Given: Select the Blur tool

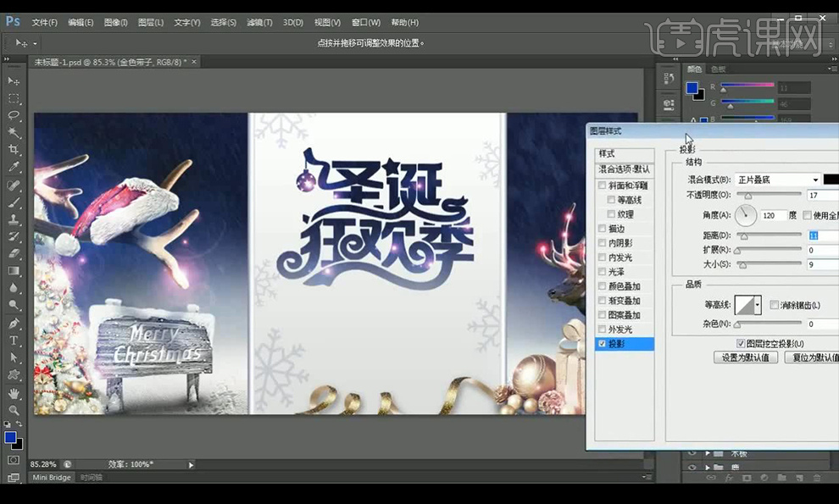Looking at the screenshot, I should [x=14, y=288].
